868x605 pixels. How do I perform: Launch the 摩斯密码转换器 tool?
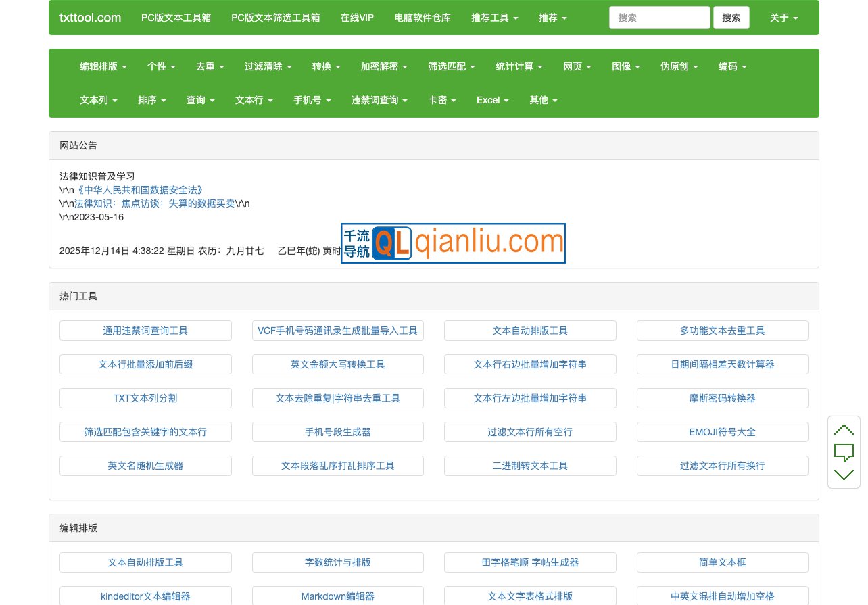pos(722,398)
